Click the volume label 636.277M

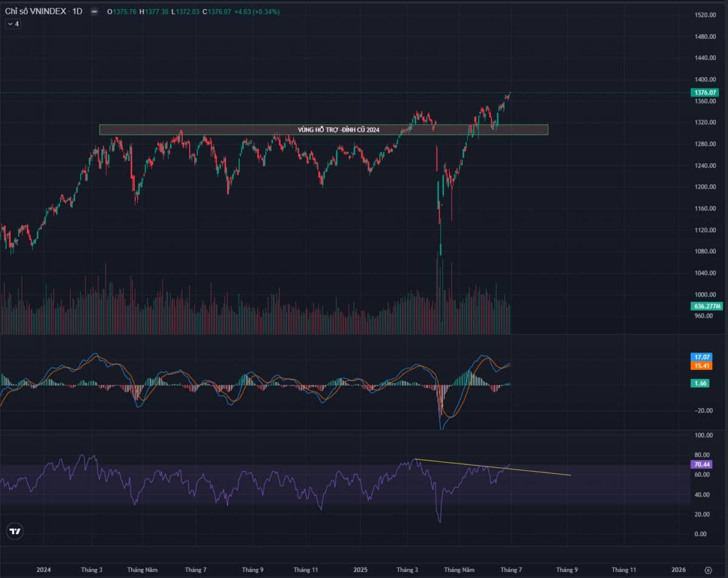706,306
